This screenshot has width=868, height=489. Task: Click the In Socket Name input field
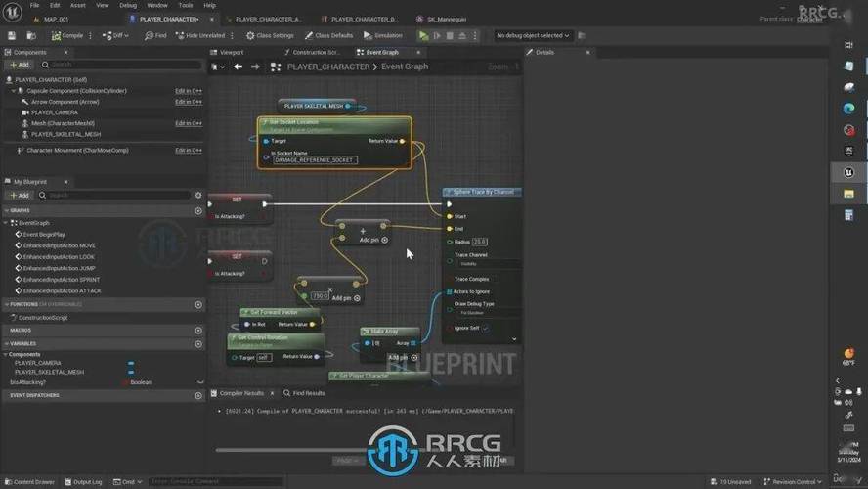point(315,160)
